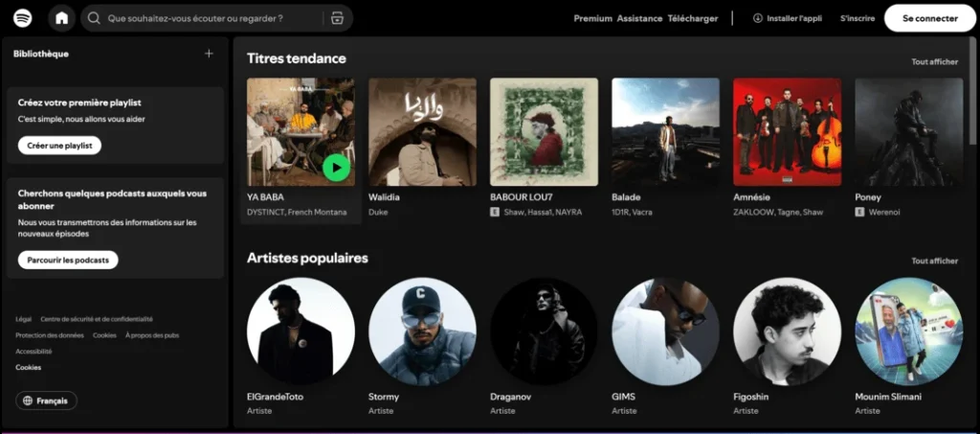Click artists ZAKLOOW, Tagne, Shaw
Screen dimensions: 980x434
coord(778,212)
